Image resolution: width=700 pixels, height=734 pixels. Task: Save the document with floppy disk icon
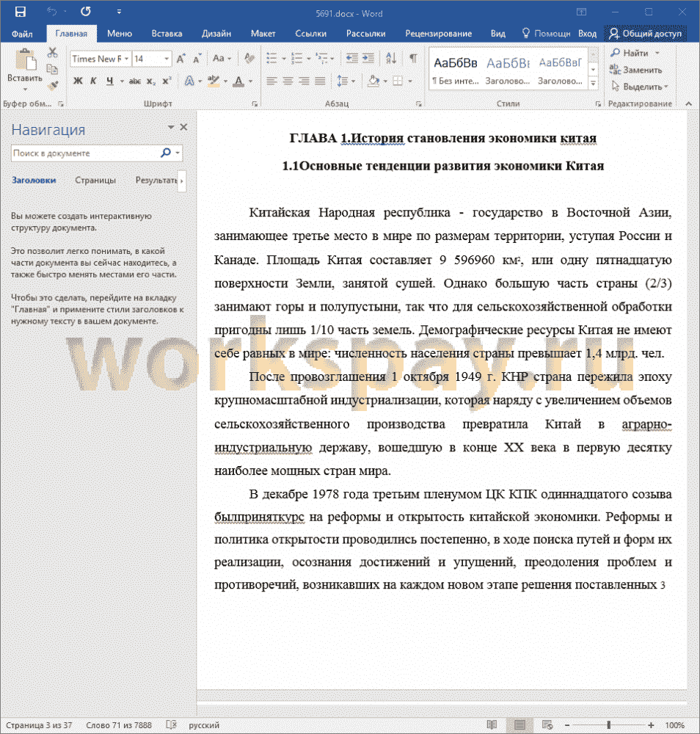click(x=20, y=12)
